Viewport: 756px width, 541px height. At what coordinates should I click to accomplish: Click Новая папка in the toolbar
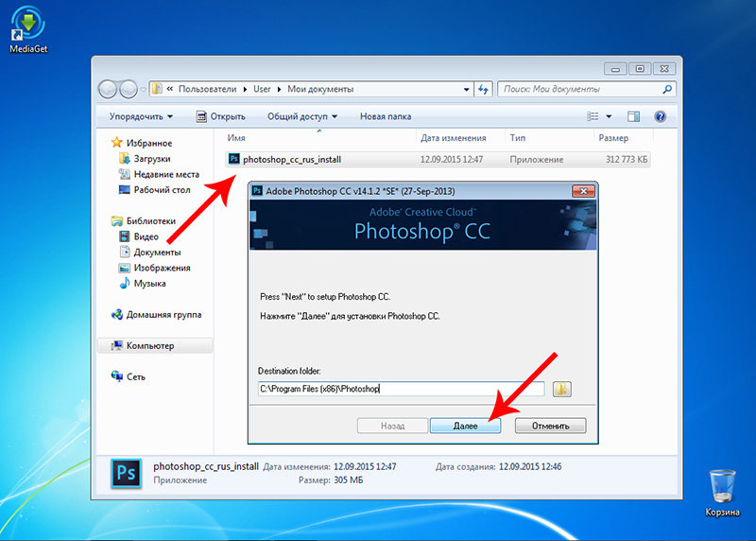[386, 116]
